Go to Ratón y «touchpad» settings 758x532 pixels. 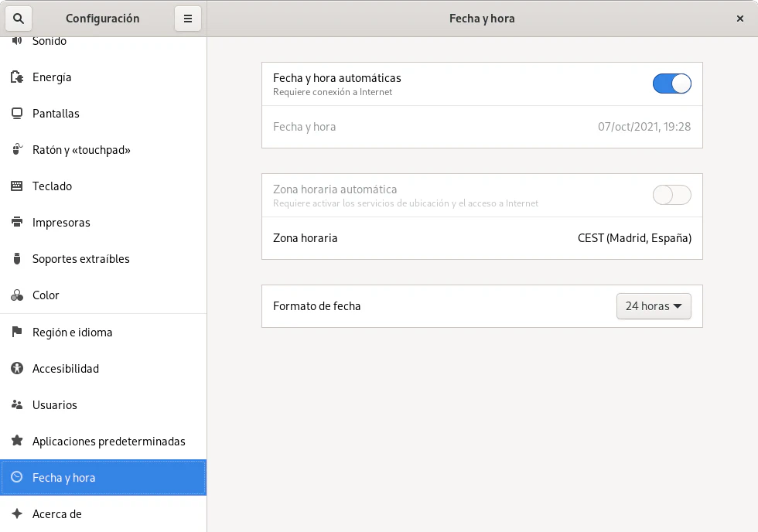click(81, 150)
